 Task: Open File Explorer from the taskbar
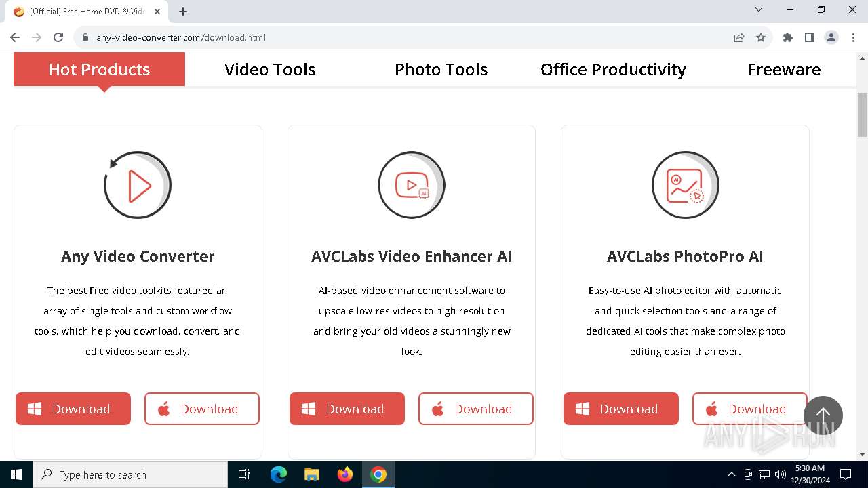pyautogui.click(x=312, y=474)
